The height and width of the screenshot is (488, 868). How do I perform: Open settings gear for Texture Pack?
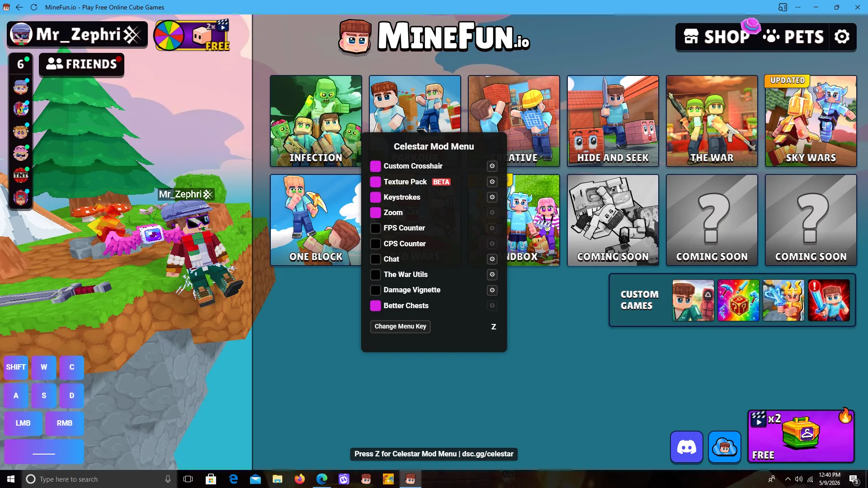pyautogui.click(x=492, y=182)
